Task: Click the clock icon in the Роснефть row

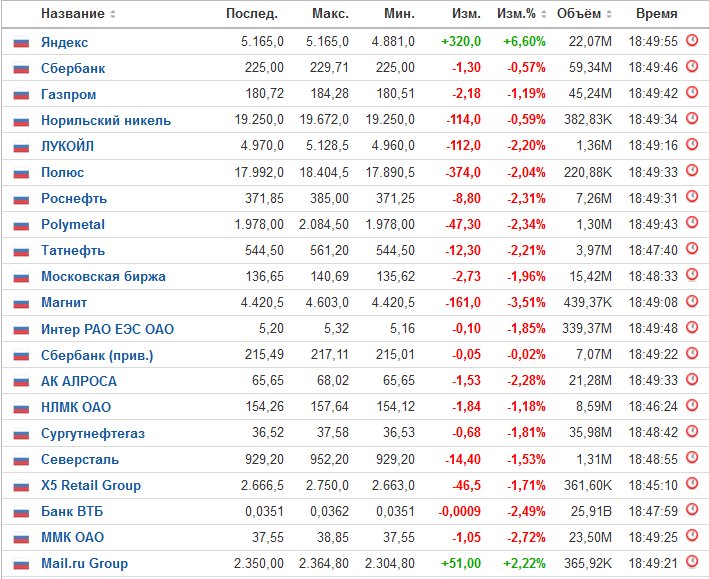Action: (692, 197)
